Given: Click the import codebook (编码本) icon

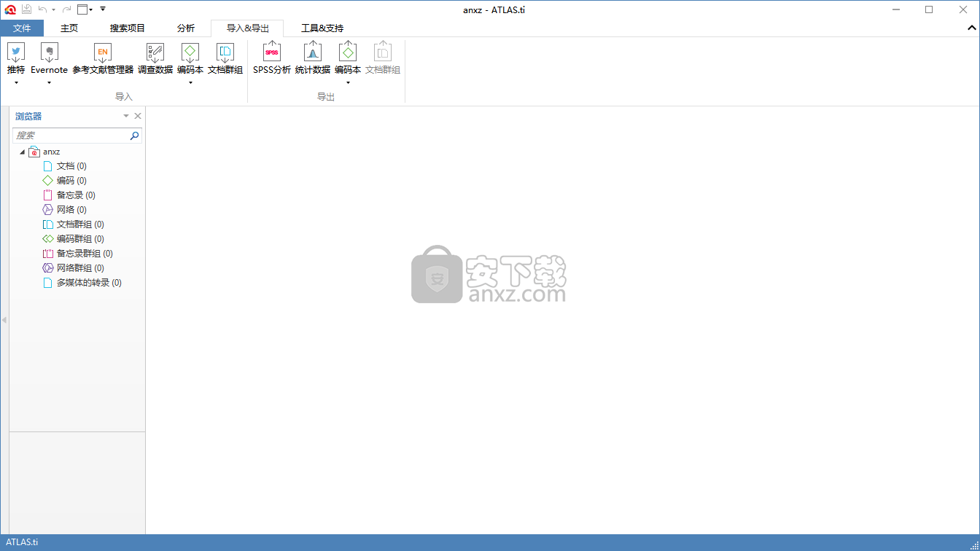Looking at the screenshot, I should (190, 52).
